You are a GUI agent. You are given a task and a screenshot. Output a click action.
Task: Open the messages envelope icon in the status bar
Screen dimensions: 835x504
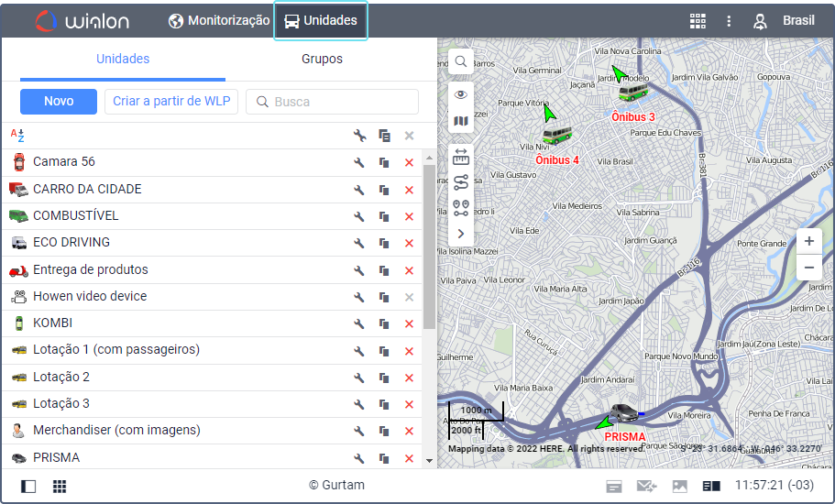point(647,486)
